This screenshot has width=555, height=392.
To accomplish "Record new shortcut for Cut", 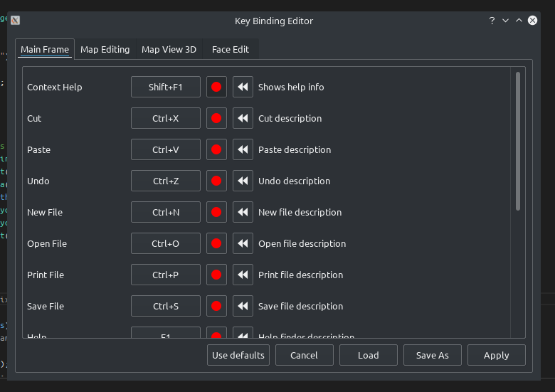I will 216,118.
